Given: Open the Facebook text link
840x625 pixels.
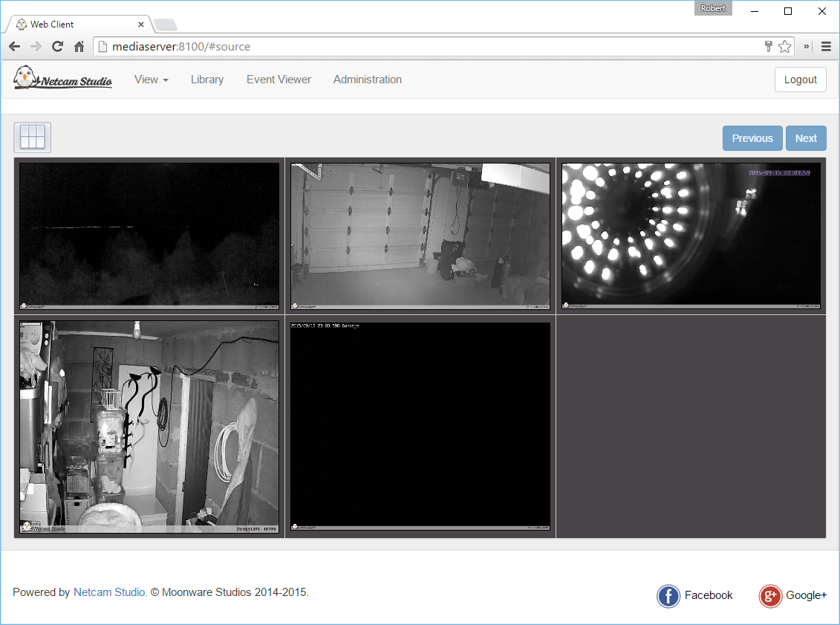Looking at the screenshot, I should (709, 595).
